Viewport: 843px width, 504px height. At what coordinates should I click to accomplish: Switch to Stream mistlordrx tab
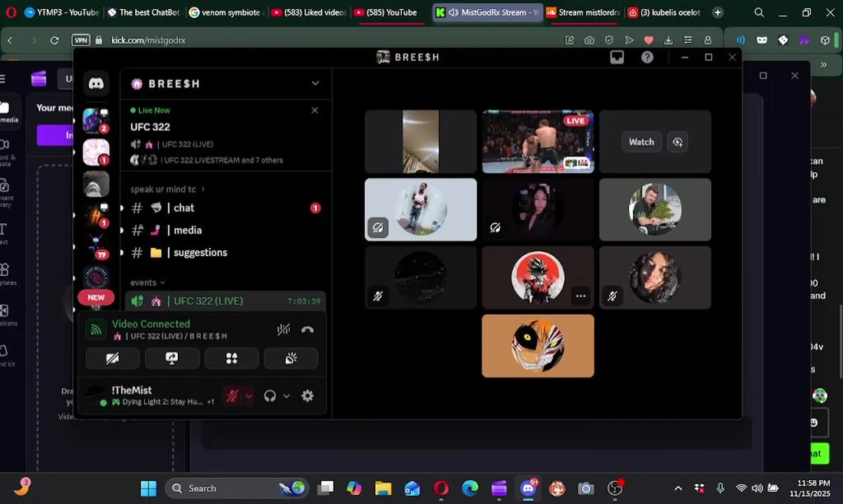click(583, 13)
